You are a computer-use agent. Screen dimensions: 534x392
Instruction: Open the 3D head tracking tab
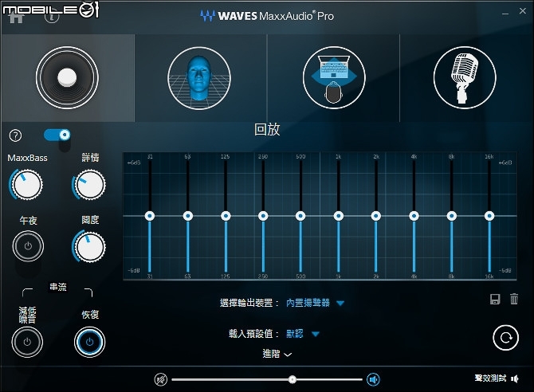pyautogui.click(x=199, y=77)
